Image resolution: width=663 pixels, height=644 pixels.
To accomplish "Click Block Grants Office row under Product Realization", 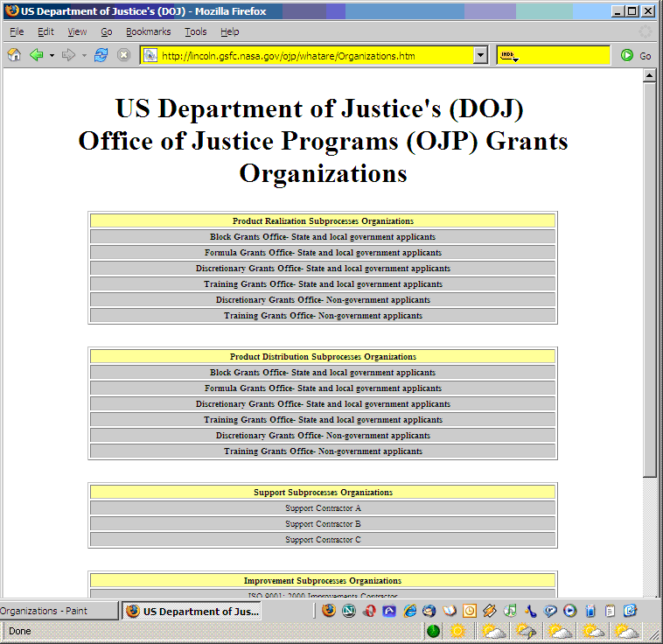I will coord(323,236).
